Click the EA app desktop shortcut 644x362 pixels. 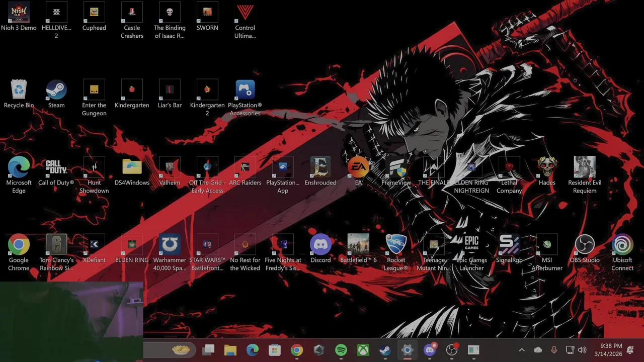(x=358, y=171)
